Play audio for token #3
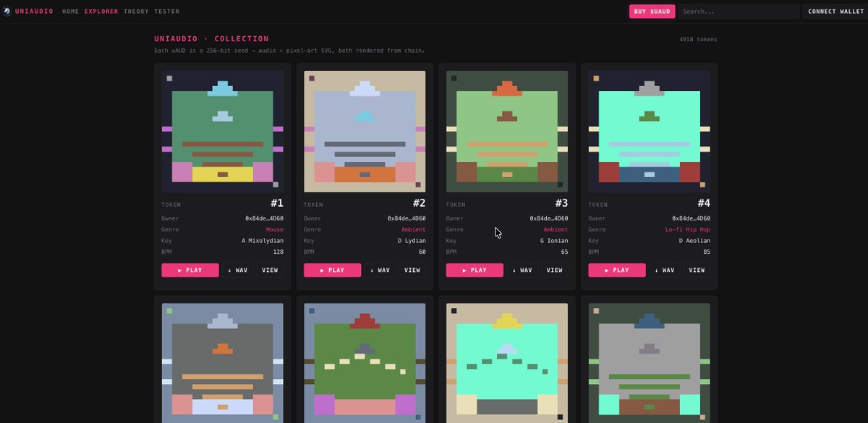Viewport: 868px width, 423px height. (475, 270)
